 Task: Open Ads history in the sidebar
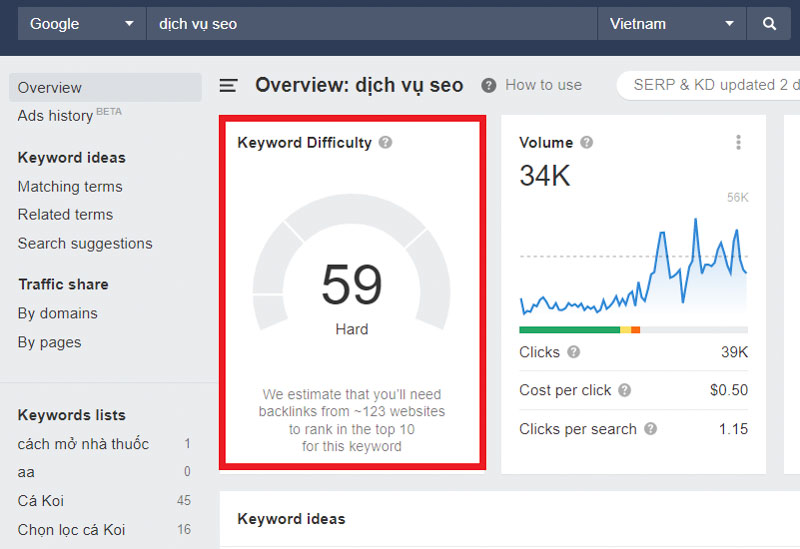(x=56, y=116)
